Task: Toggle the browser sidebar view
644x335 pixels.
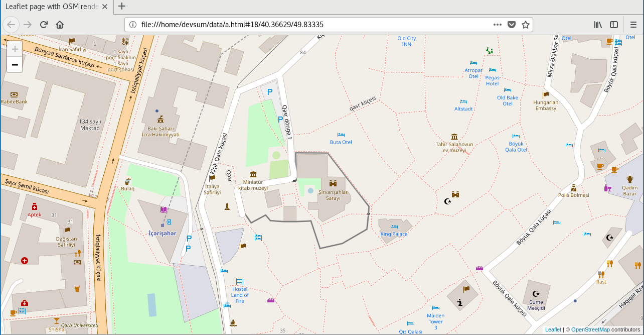Action: (x=614, y=25)
